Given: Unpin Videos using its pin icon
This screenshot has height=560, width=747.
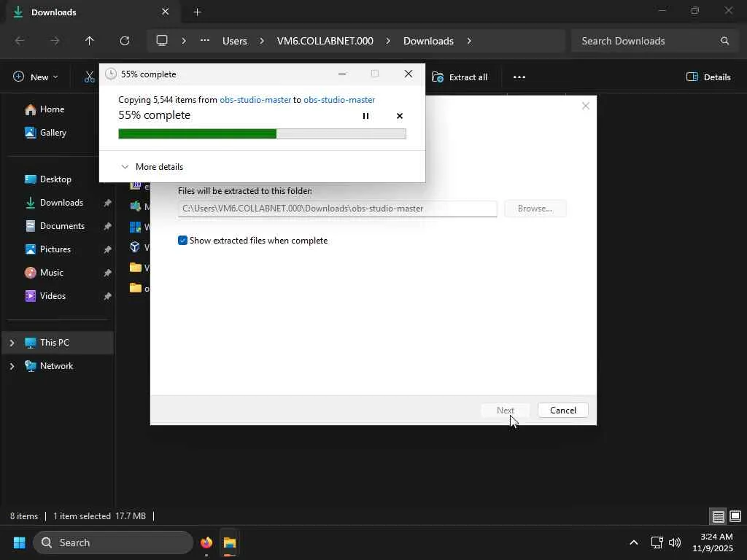Looking at the screenshot, I should (x=108, y=296).
